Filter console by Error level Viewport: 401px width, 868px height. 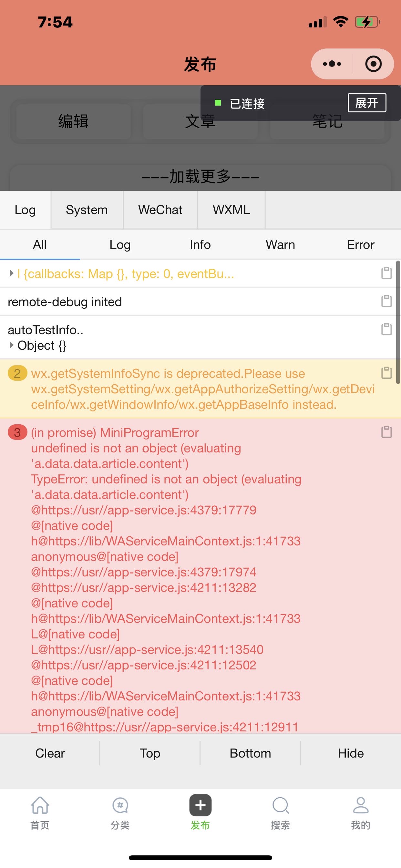click(x=361, y=245)
